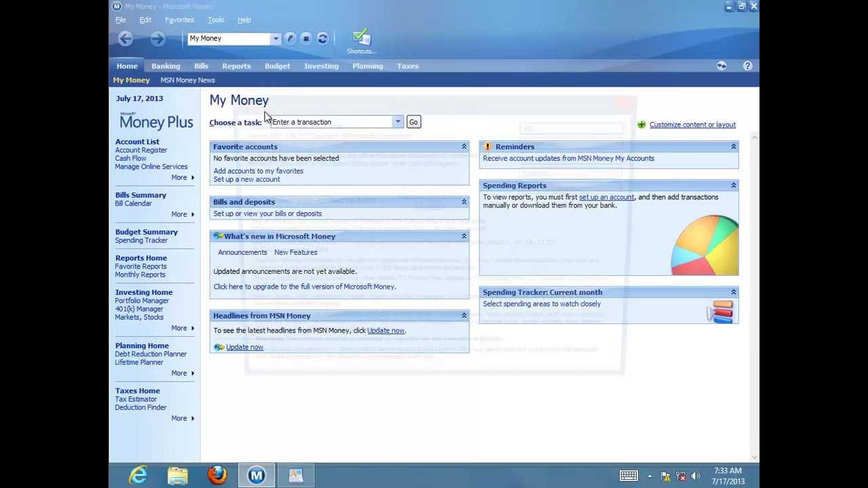Click the Spending Tracker books icon
868x488 pixels.
point(720,312)
